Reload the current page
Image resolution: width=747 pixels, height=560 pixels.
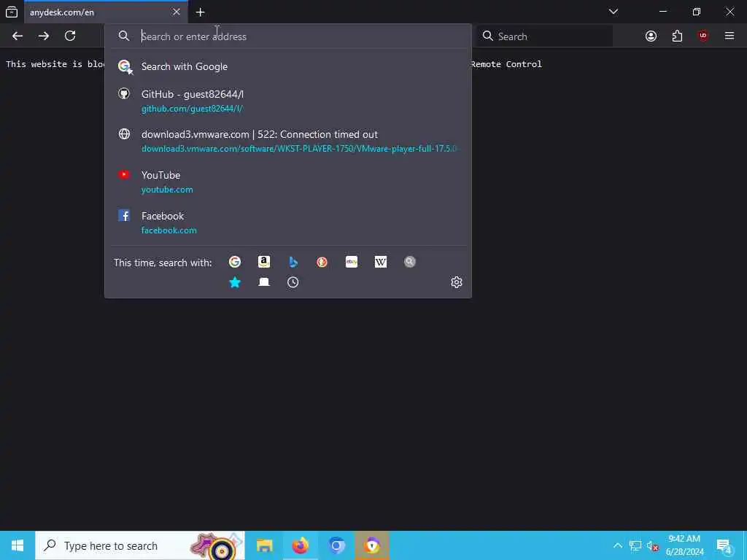[x=70, y=36]
